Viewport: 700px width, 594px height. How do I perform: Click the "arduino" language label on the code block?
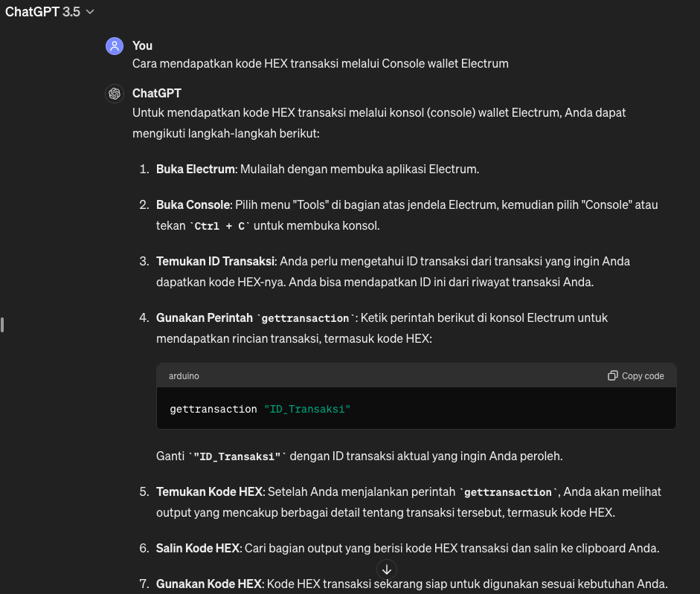[184, 375]
